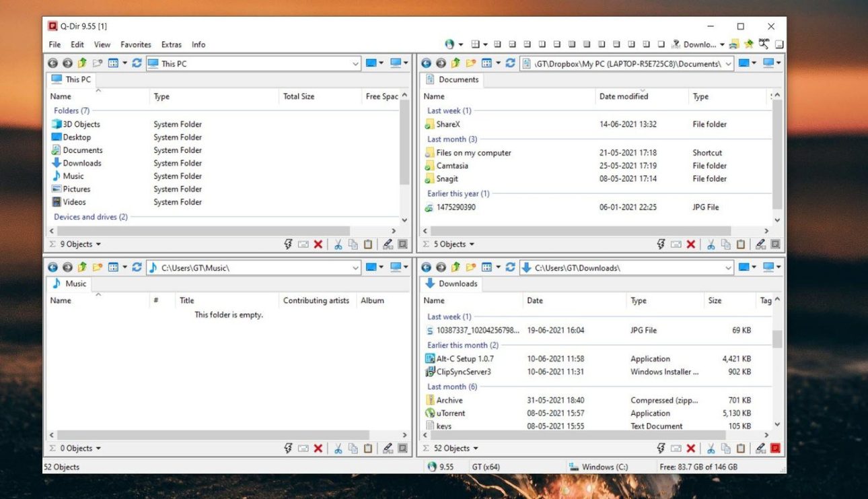Click scissors cut icon in Downloads pane
The width and height of the screenshot is (868, 499).
point(711,448)
